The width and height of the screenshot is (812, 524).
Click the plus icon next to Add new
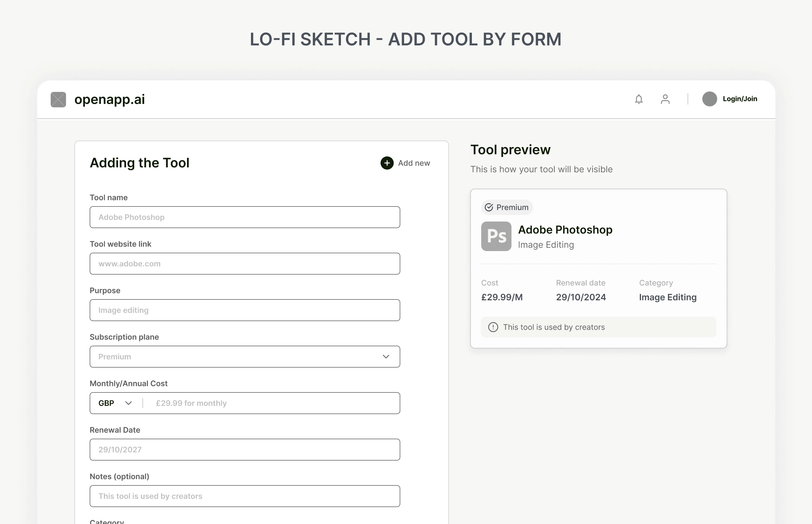[387, 163]
